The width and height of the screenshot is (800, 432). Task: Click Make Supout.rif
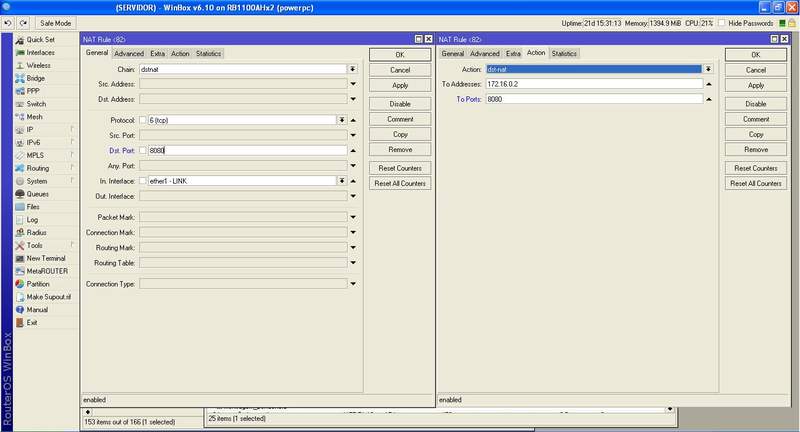(49, 297)
